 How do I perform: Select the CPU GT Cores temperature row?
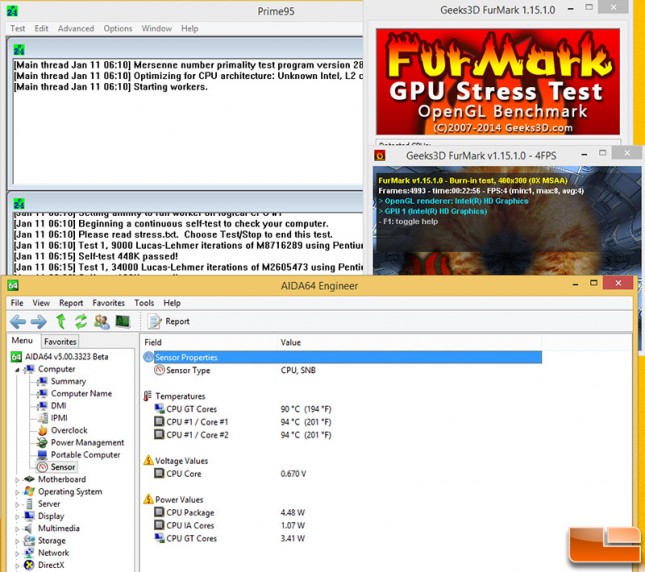(x=342, y=409)
